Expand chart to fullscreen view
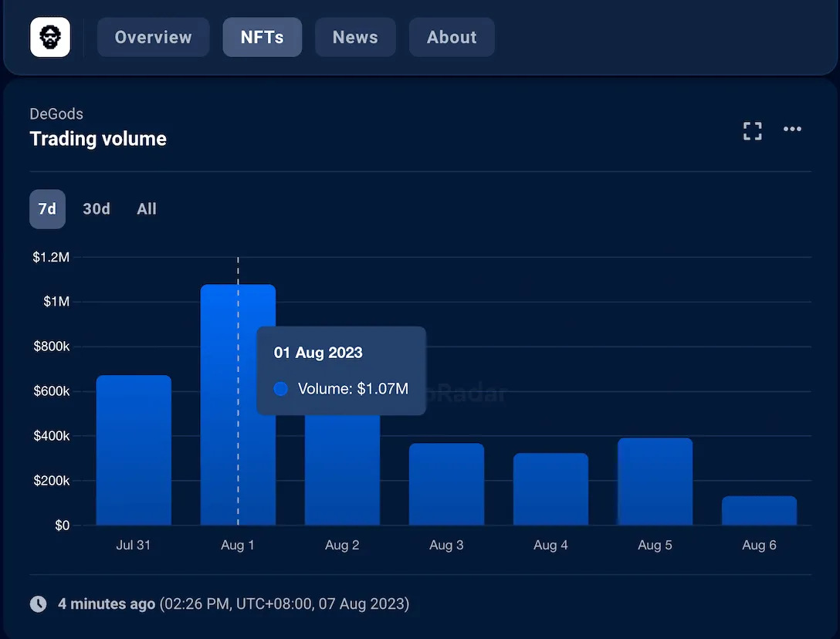 pyautogui.click(x=752, y=130)
